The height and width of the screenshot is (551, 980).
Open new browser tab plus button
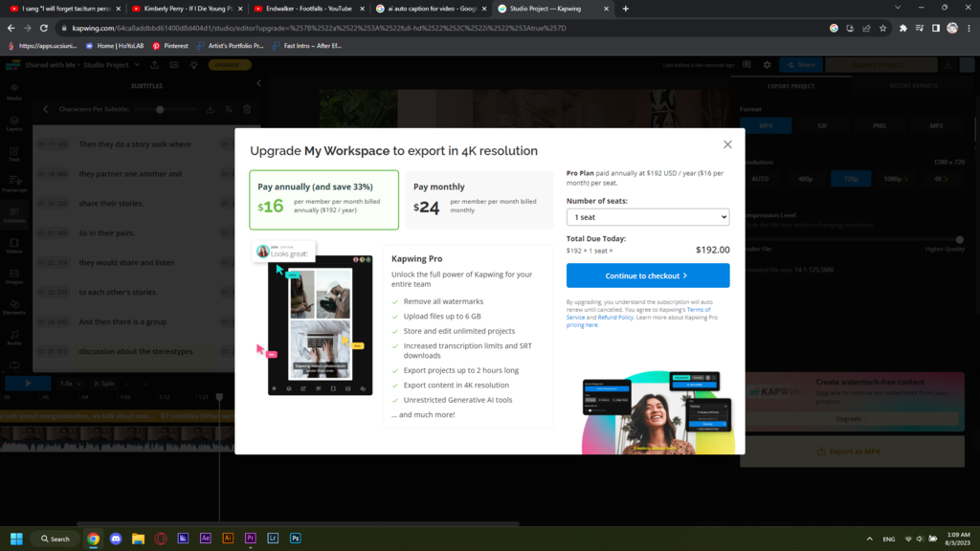[x=626, y=9]
